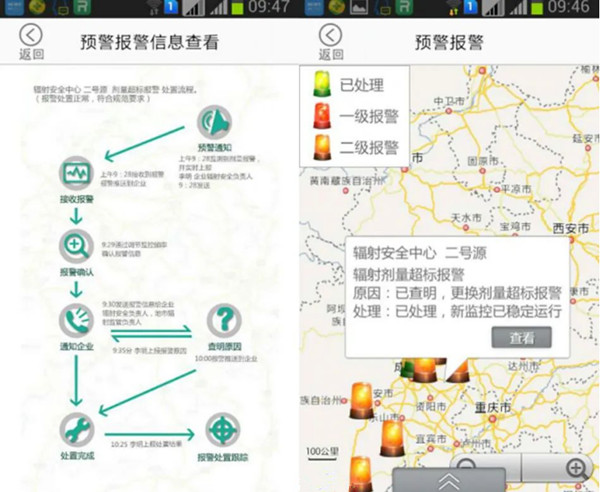Tap the 查明原因 question mark icon
The image size is (600, 492).
pyautogui.click(x=224, y=322)
